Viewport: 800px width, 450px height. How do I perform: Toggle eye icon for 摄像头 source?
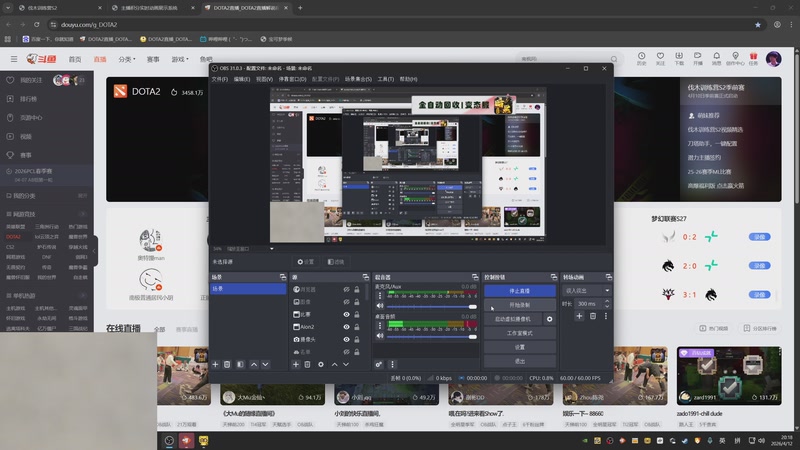point(347,340)
